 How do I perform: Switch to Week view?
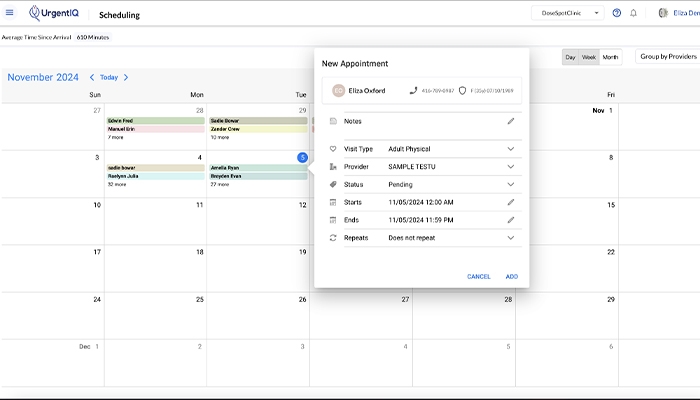589,57
